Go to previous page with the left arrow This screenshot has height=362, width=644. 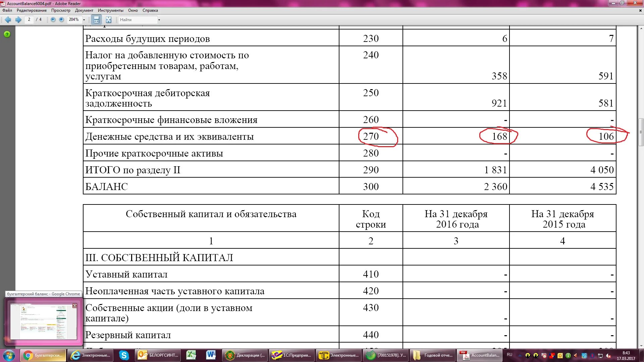click(8, 20)
